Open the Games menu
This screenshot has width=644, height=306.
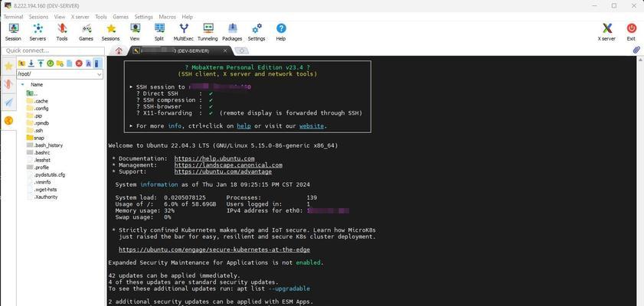[121, 17]
